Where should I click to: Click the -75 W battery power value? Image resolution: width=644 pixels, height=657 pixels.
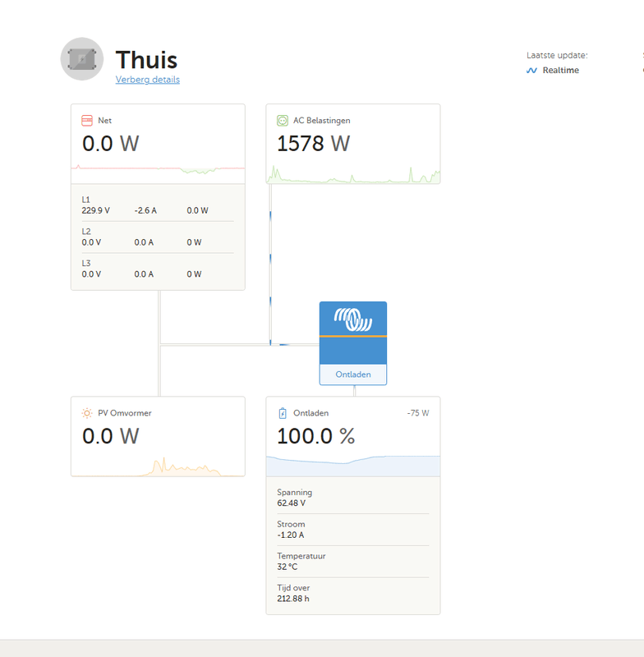click(x=418, y=413)
